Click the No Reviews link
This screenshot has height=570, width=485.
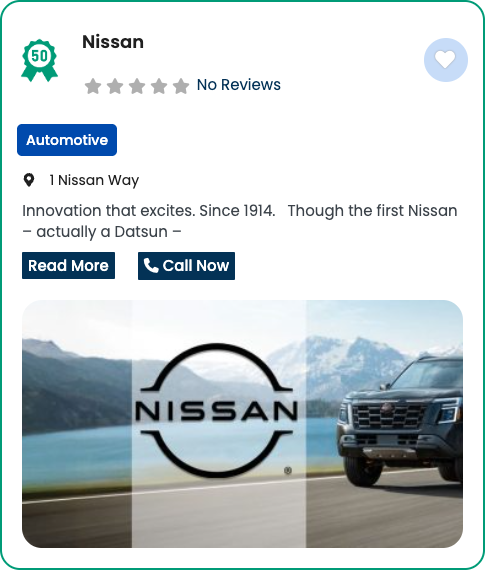(239, 85)
